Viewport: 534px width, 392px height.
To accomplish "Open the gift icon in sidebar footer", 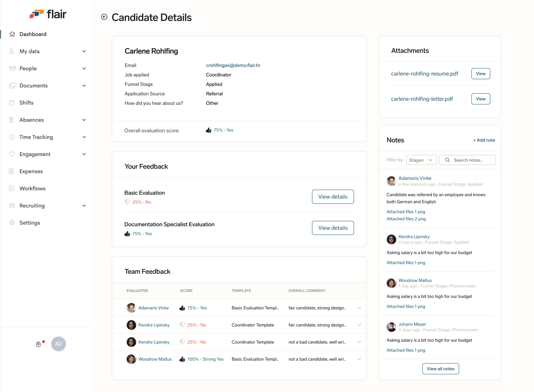I will click(x=39, y=344).
